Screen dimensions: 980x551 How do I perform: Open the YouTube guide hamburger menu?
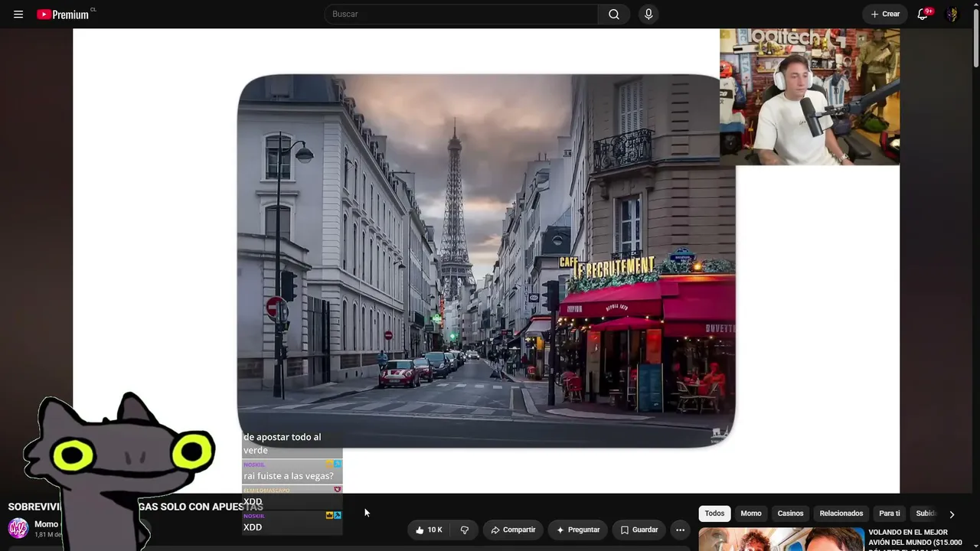(x=18, y=15)
